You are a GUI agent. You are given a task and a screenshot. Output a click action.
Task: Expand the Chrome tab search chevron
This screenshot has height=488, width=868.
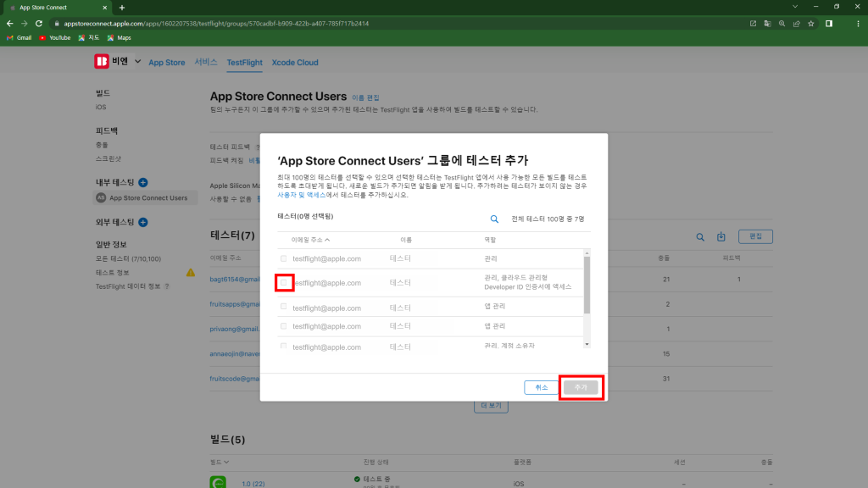tap(794, 8)
